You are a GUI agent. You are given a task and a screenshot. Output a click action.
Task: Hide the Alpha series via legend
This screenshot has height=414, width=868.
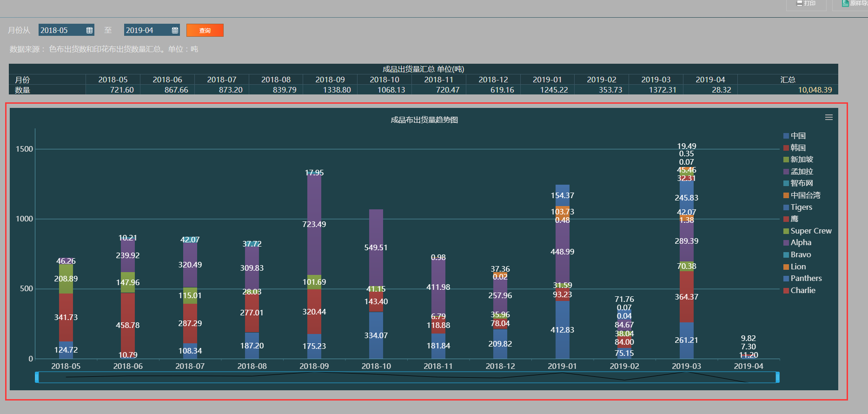(x=797, y=243)
